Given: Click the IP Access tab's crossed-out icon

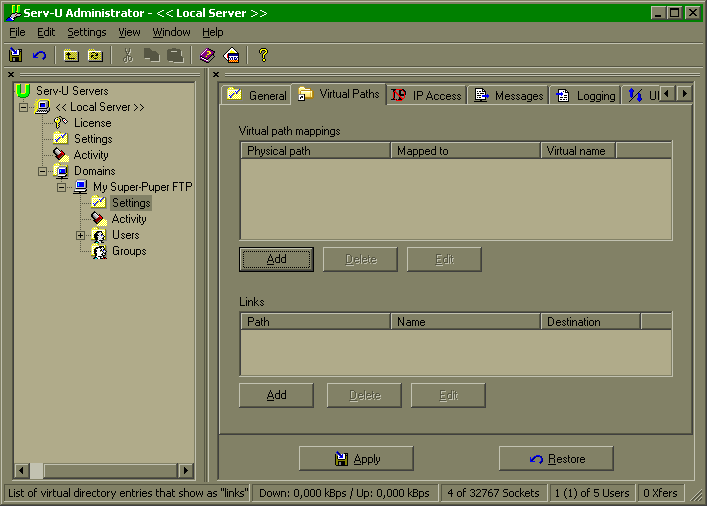Looking at the screenshot, I should click(x=399, y=95).
